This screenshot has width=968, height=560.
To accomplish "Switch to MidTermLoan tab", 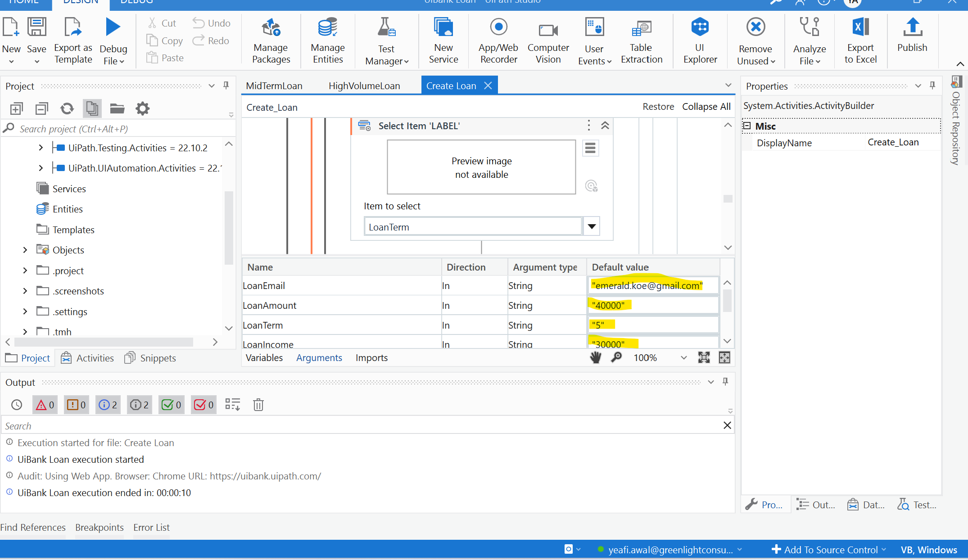I will click(274, 86).
